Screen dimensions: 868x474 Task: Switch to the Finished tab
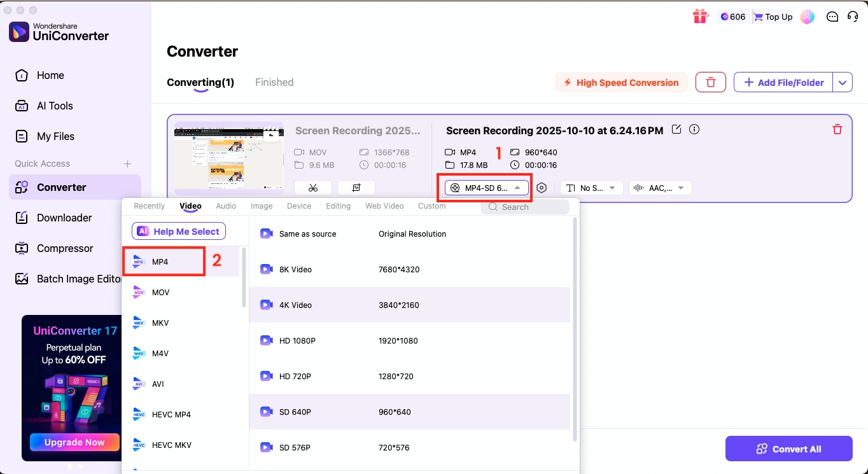(274, 82)
